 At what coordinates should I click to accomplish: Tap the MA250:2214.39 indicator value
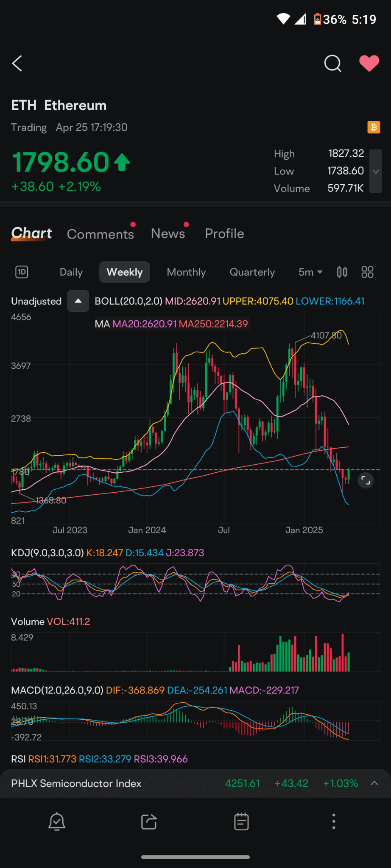click(213, 324)
